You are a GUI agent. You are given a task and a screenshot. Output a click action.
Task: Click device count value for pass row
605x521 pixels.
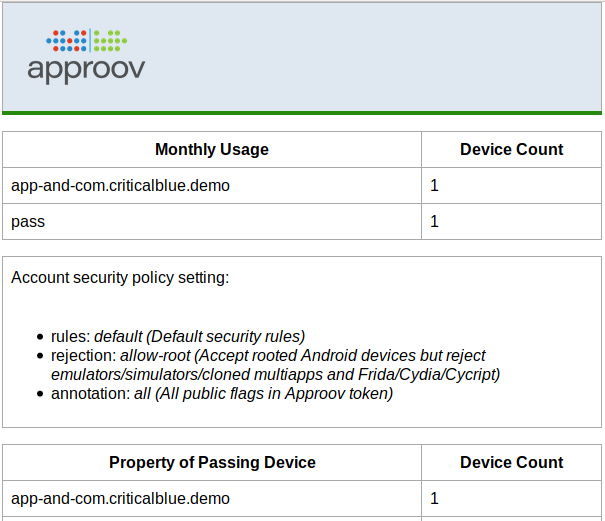tap(435, 222)
